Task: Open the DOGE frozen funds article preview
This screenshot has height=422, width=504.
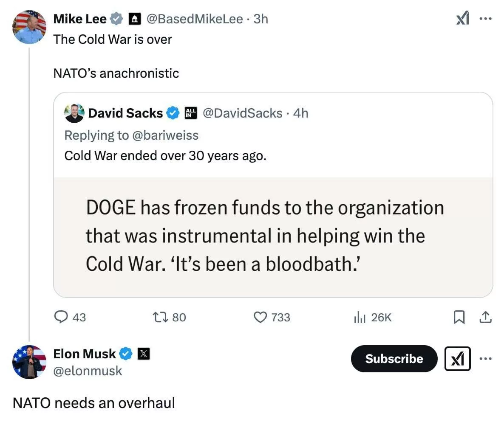Action: (x=273, y=236)
